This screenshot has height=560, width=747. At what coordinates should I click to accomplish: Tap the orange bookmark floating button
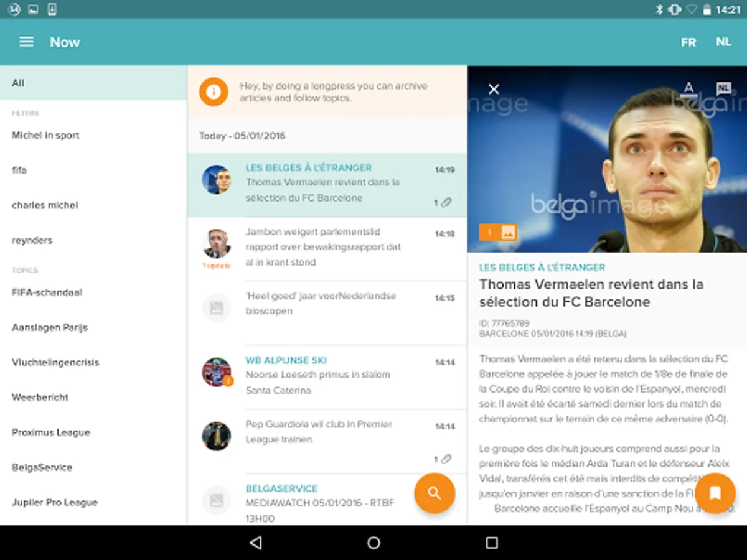point(715,493)
